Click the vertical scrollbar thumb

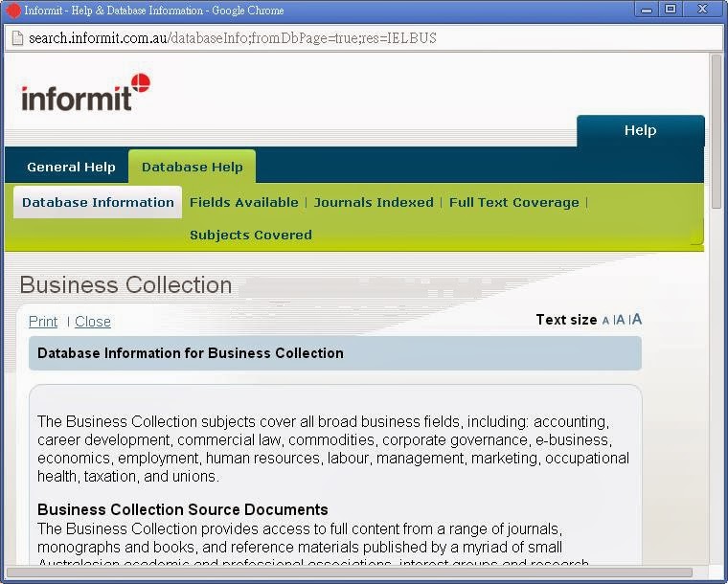(x=717, y=131)
